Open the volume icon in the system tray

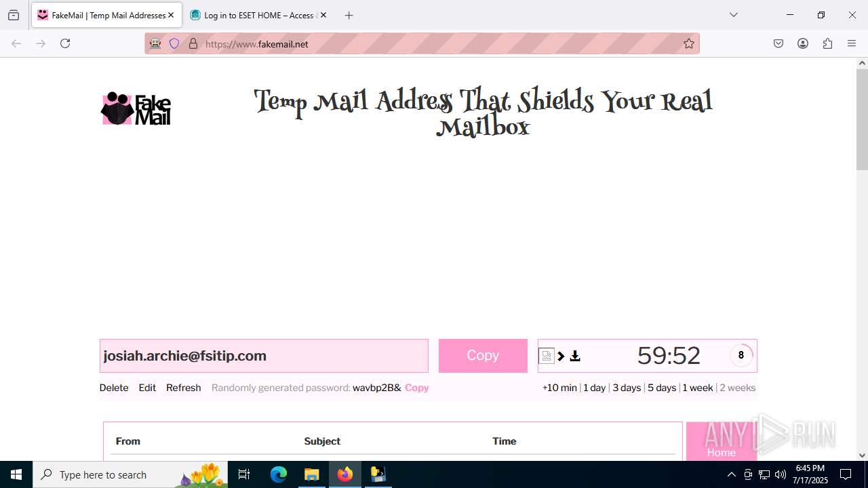(781, 474)
